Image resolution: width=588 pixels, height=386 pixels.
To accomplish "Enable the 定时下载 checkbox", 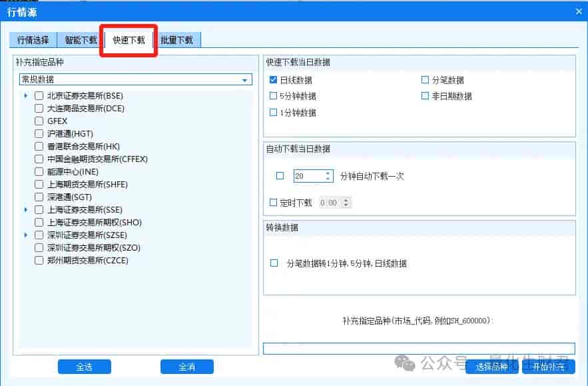I will pos(274,203).
